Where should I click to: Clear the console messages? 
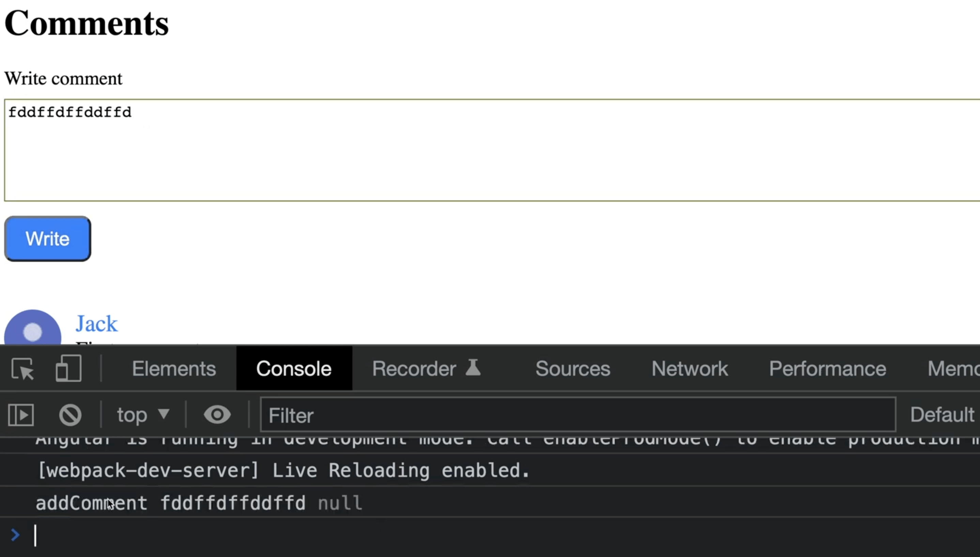coord(70,415)
